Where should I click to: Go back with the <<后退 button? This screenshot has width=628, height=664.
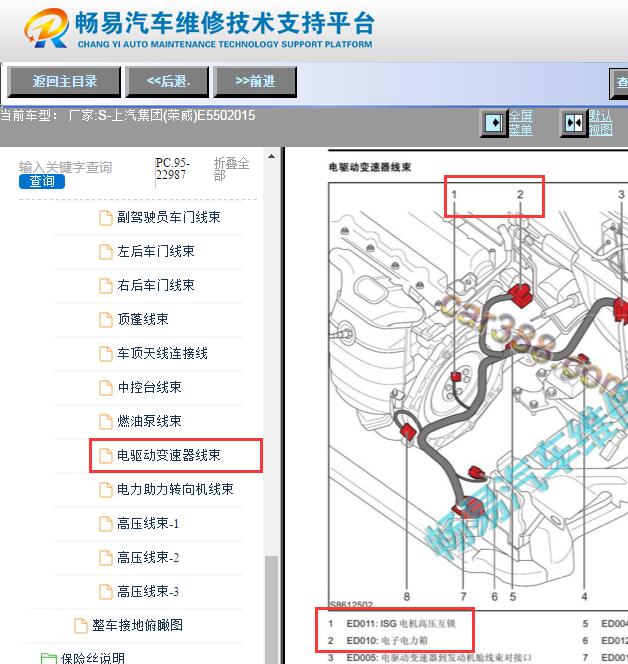(x=167, y=81)
